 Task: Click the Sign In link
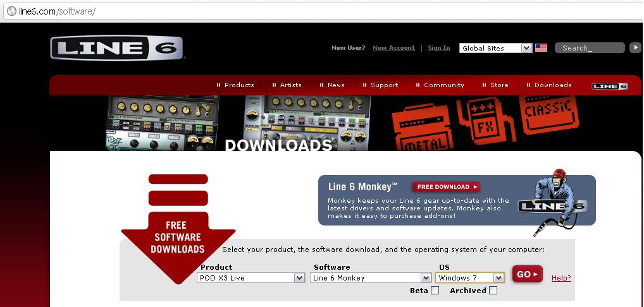coord(439,48)
